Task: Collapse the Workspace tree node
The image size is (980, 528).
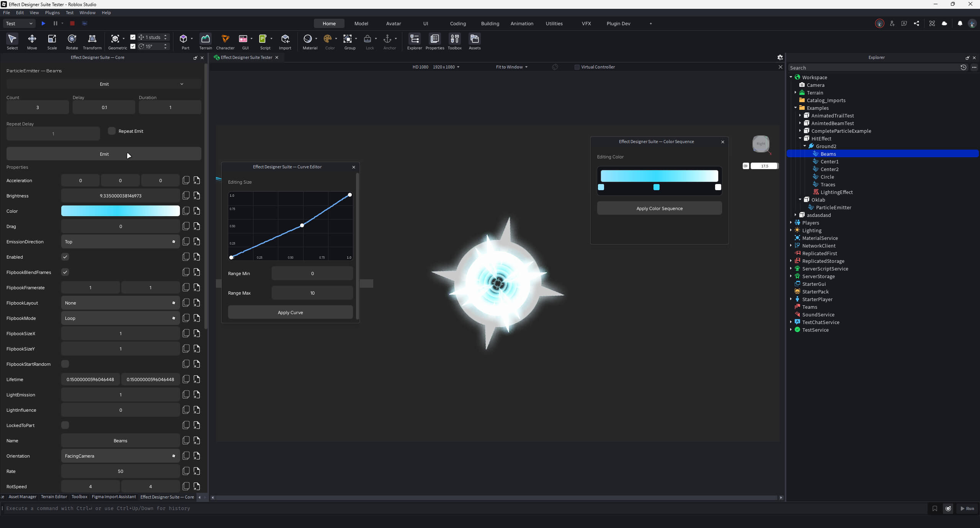Action: 791,77
